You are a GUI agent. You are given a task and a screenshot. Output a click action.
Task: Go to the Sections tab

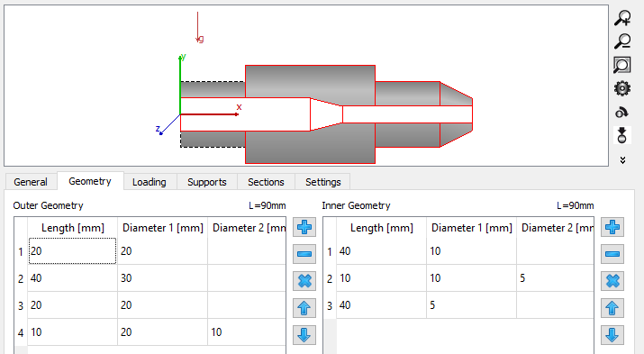point(266,182)
